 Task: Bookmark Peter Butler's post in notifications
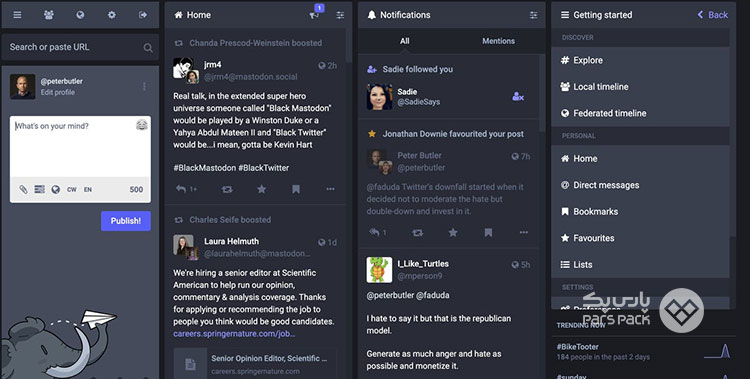coord(488,233)
